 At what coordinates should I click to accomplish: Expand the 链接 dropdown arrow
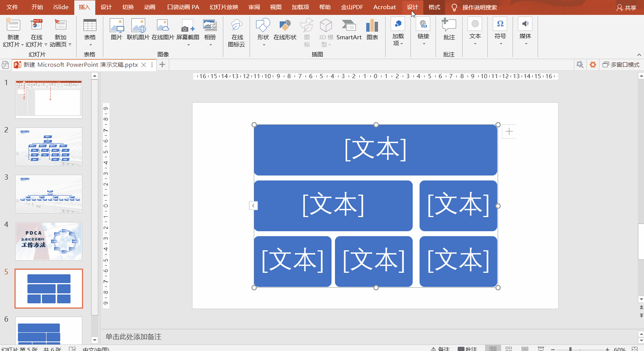coord(424,44)
